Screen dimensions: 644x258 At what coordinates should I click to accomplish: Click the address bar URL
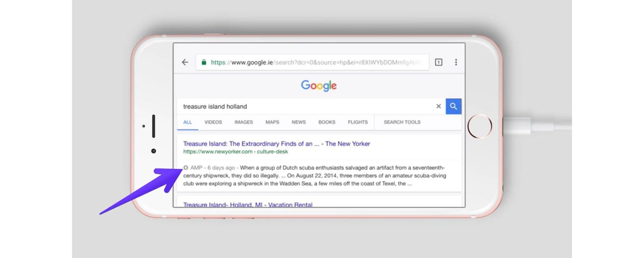tap(318, 62)
